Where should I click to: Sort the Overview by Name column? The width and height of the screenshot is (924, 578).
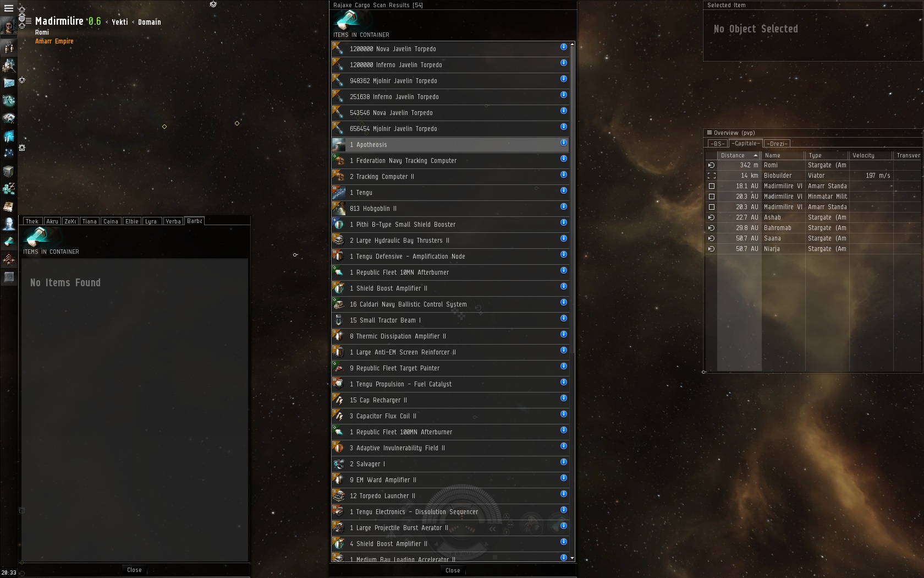[783, 156]
